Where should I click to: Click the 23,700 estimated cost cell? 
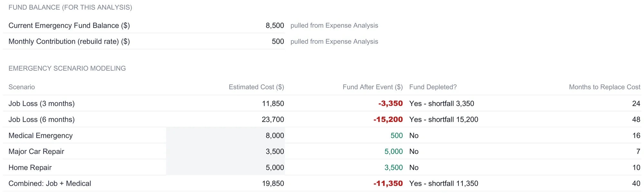pos(273,120)
